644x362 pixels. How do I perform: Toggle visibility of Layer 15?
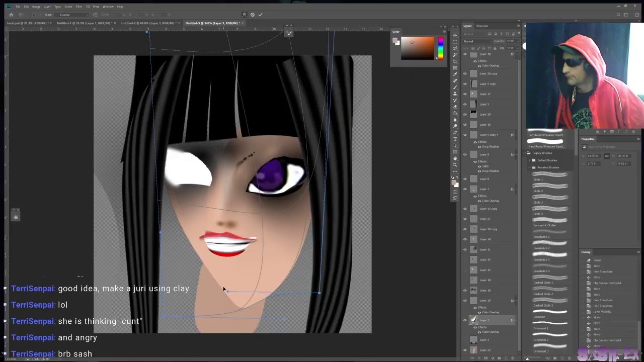pyautogui.click(x=465, y=124)
